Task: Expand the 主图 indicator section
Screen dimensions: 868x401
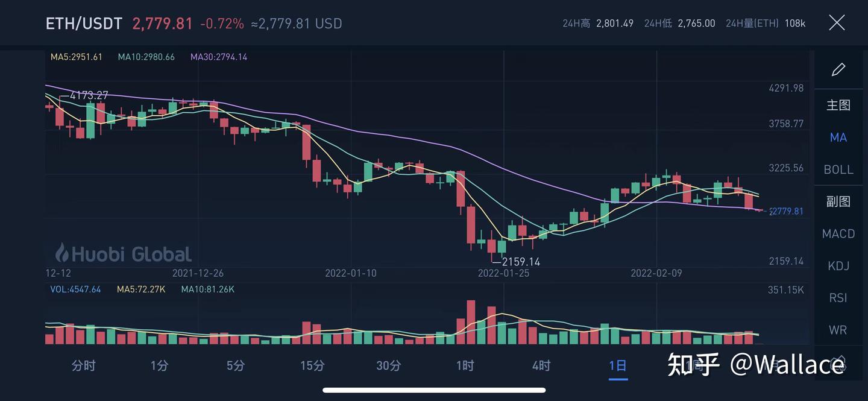Action: pyautogui.click(x=838, y=104)
